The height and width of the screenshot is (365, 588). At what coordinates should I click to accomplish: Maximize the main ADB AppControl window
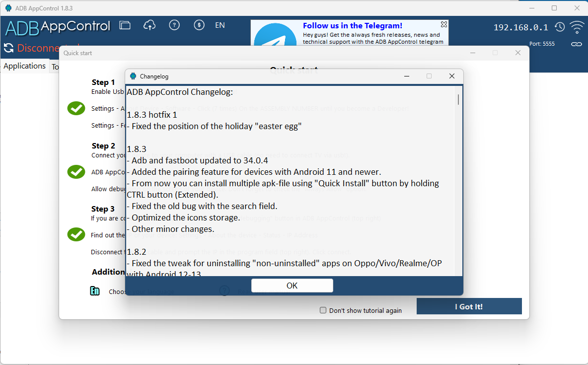pos(554,8)
